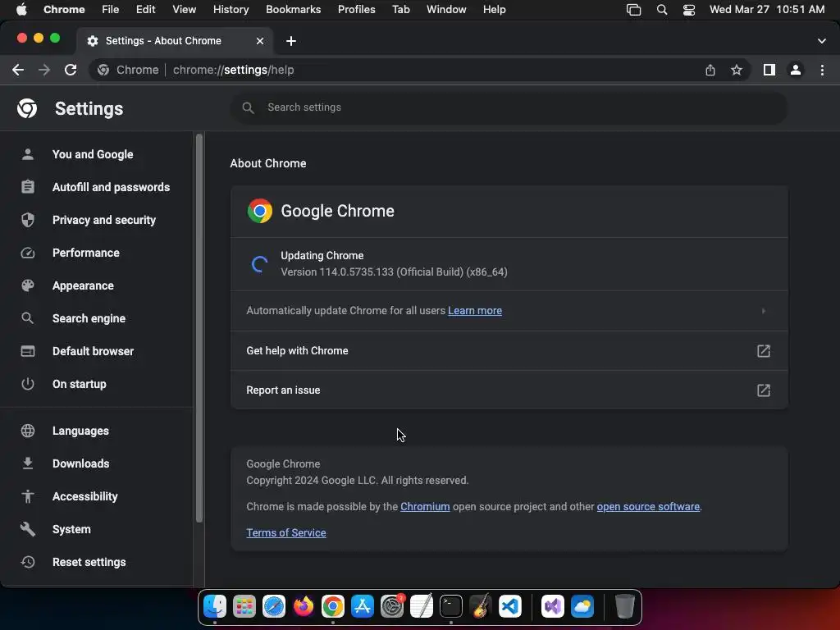Open System settings
Viewport: 840px width, 630px height.
click(x=71, y=529)
